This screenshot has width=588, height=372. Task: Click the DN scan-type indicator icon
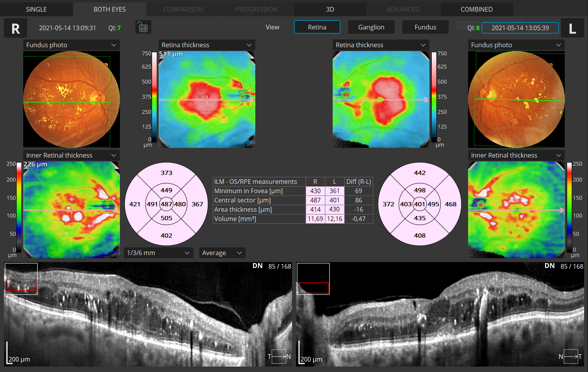(257, 266)
